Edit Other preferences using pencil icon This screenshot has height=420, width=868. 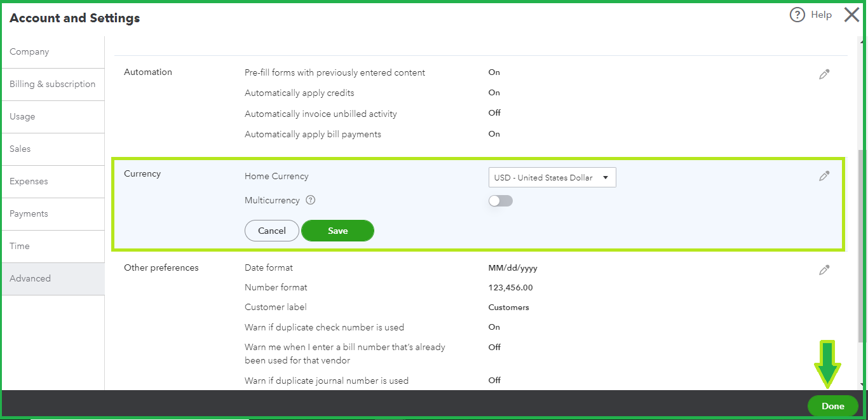click(x=824, y=269)
